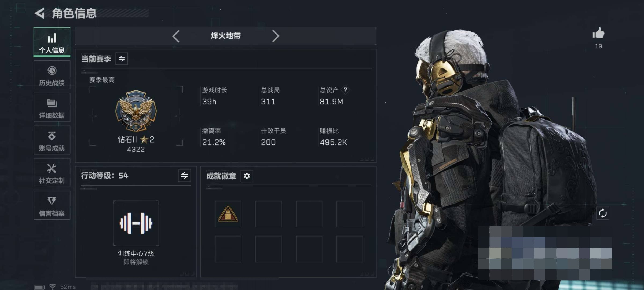
Task: Open the 历史战绩 tab
Action: [52, 75]
